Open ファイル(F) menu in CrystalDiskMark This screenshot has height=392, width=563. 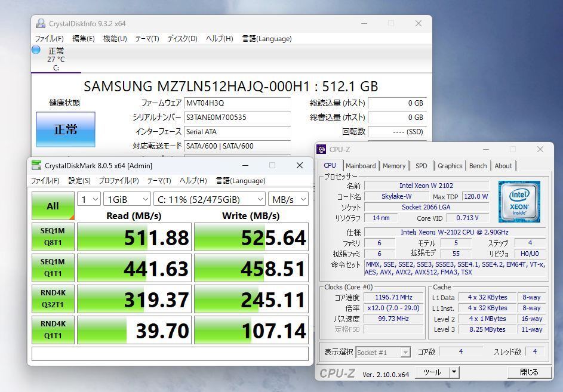45,181
